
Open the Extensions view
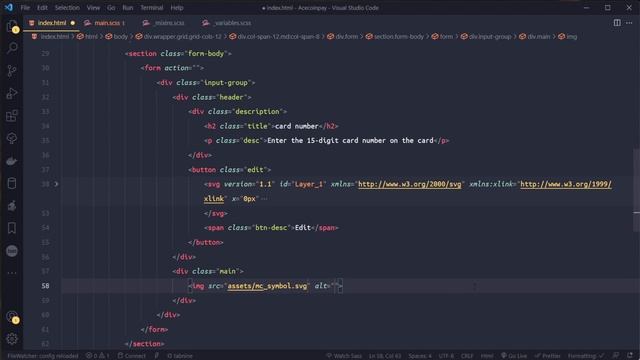[x=12, y=116]
